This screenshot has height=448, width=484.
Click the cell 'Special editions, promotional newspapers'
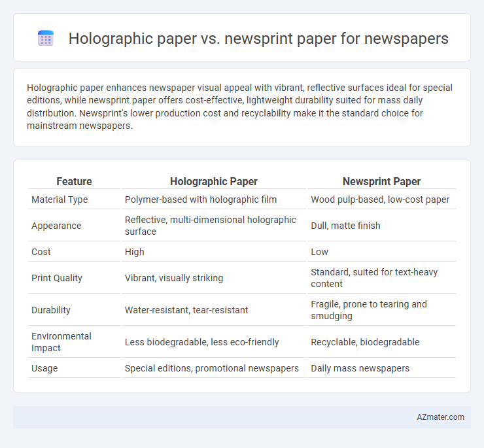point(212,368)
